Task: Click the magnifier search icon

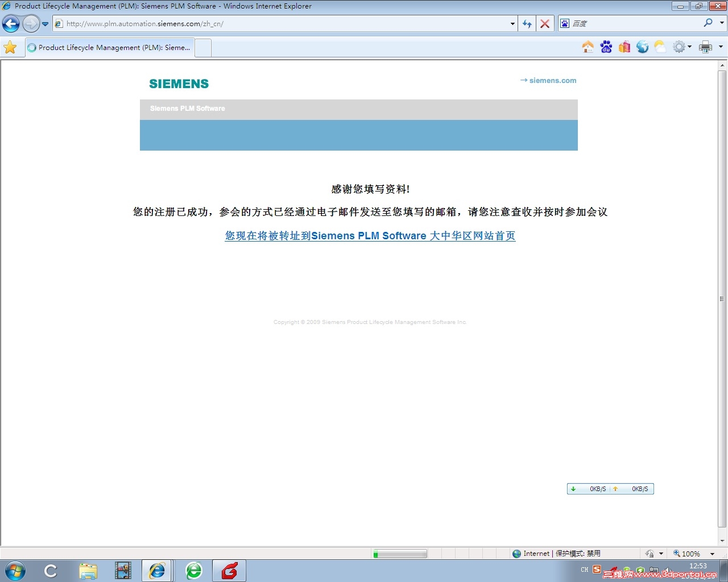Action: tap(708, 23)
